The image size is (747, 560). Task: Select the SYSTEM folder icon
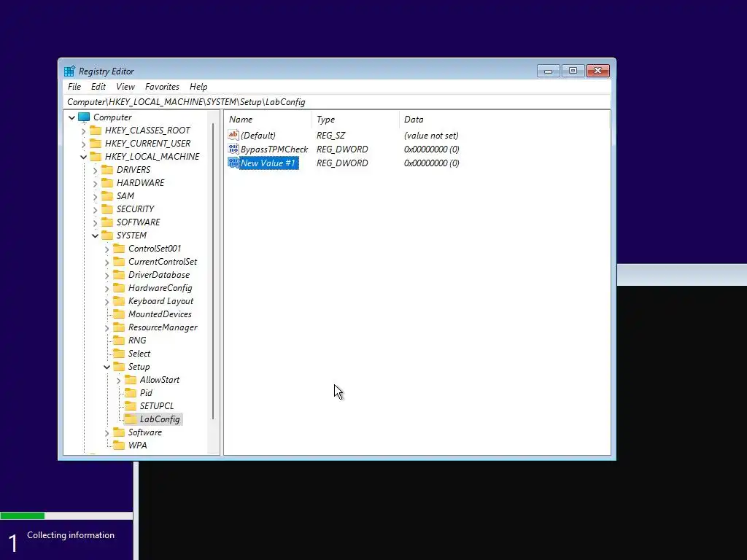107,236
